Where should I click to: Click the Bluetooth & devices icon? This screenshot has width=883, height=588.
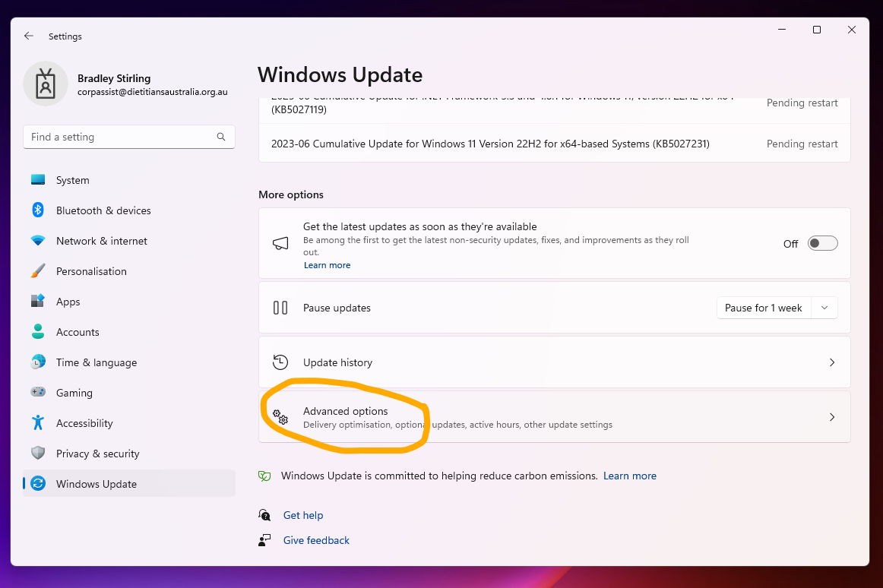38,210
